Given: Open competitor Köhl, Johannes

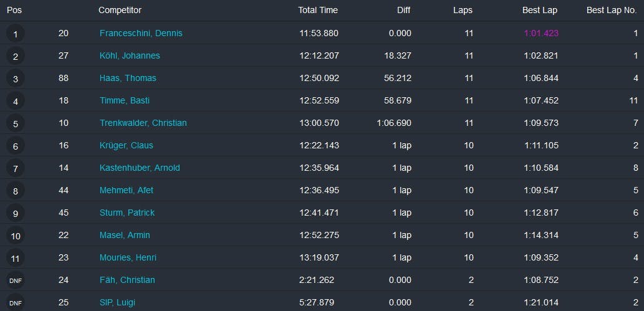Looking at the screenshot, I should coord(130,55).
